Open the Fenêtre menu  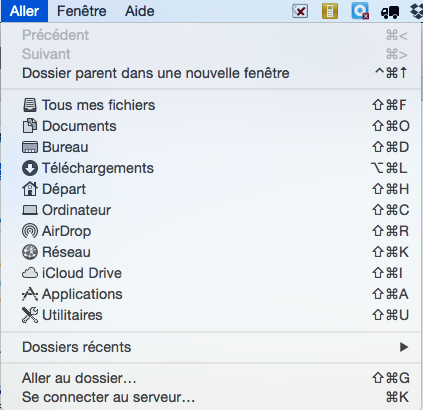point(82,11)
